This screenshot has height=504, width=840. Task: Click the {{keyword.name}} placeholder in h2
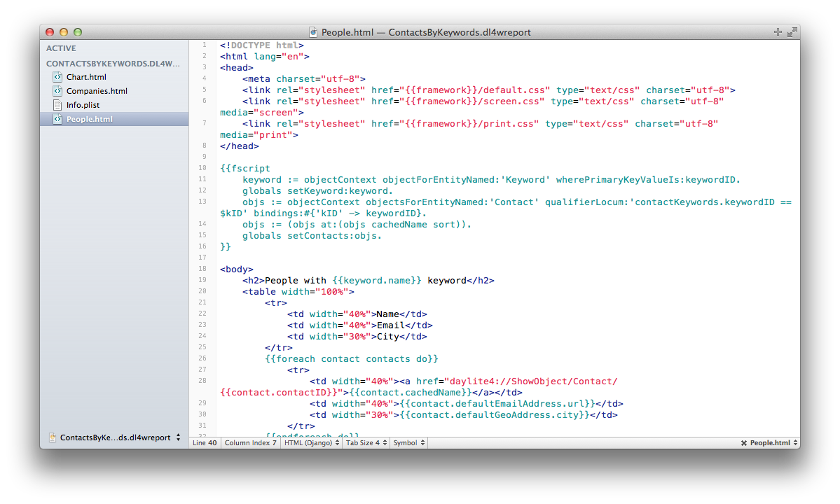(377, 281)
